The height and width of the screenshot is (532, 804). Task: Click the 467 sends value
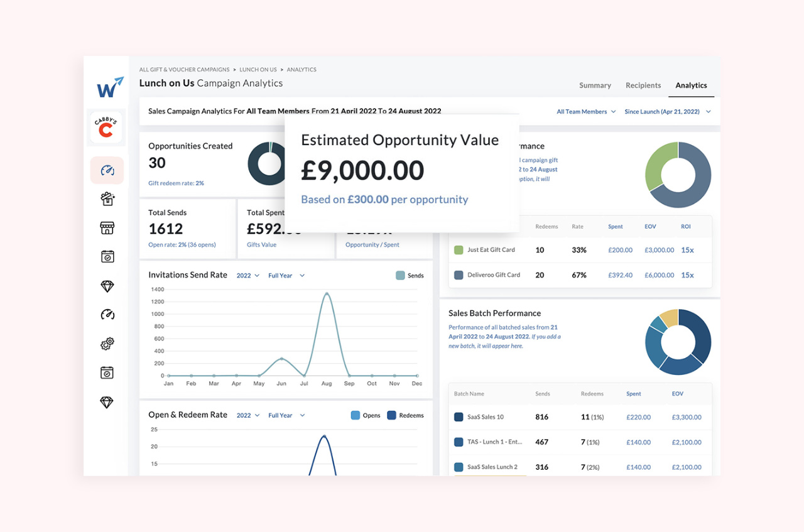point(541,442)
